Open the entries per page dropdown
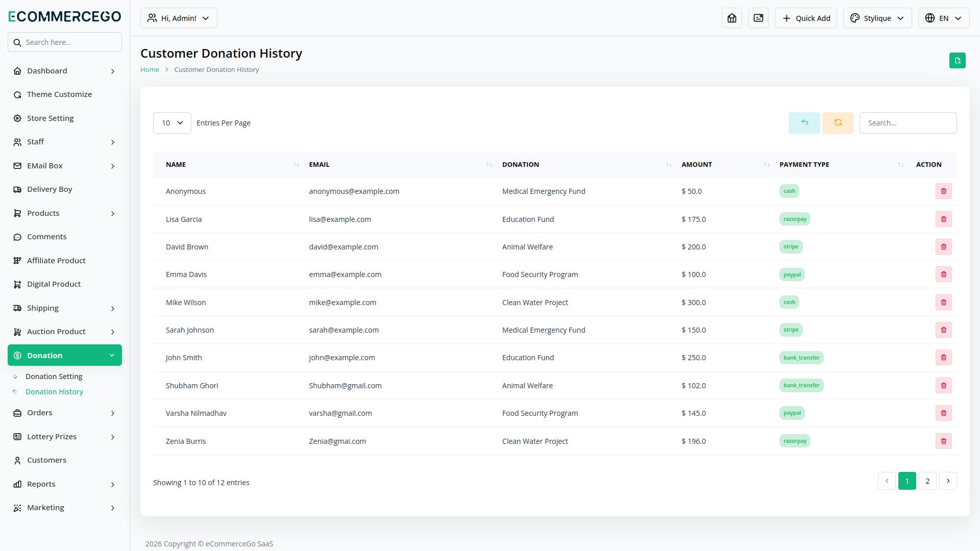Viewport: 980px width, 551px height. (x=172, y=123)
